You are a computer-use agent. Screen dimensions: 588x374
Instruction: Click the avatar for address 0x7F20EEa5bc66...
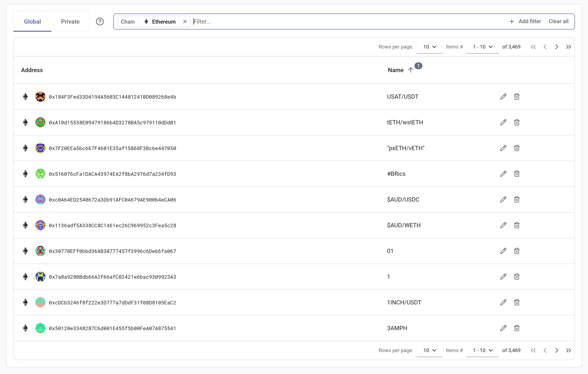pos(40,148)
